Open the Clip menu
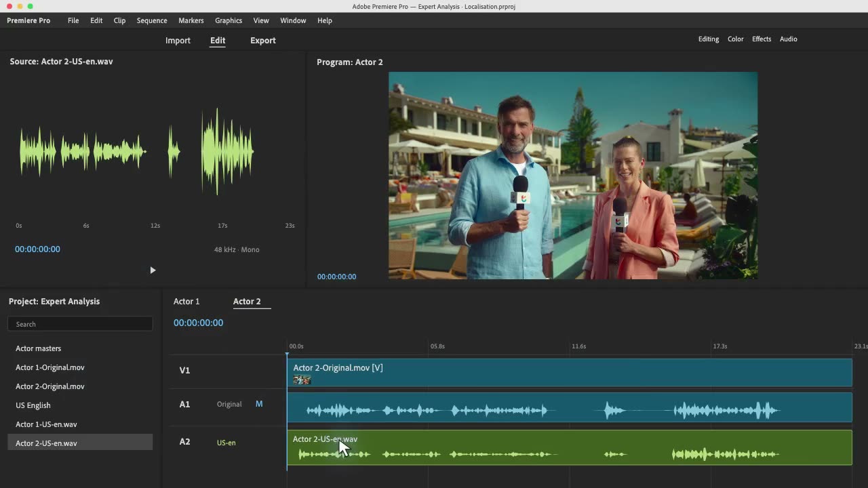The image size is (868, 488). [119, 20]
